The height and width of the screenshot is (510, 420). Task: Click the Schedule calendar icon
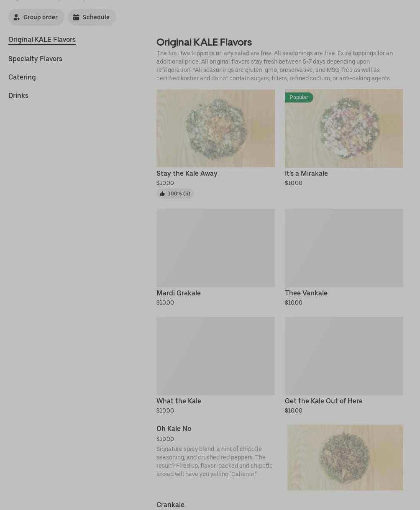(x=76, y=17)
